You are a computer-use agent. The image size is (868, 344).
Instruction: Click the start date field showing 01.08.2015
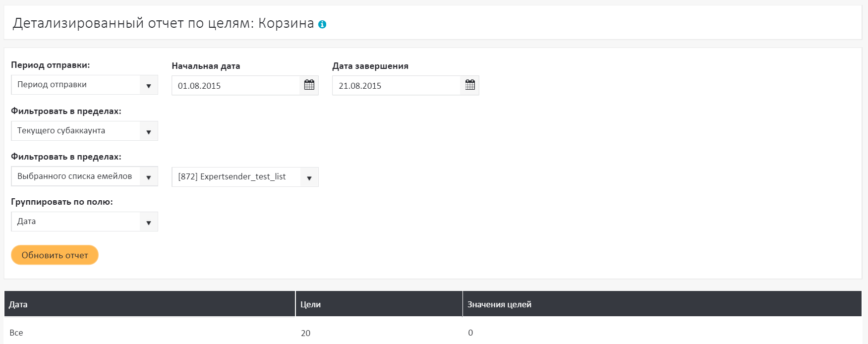tap(235, 86)
